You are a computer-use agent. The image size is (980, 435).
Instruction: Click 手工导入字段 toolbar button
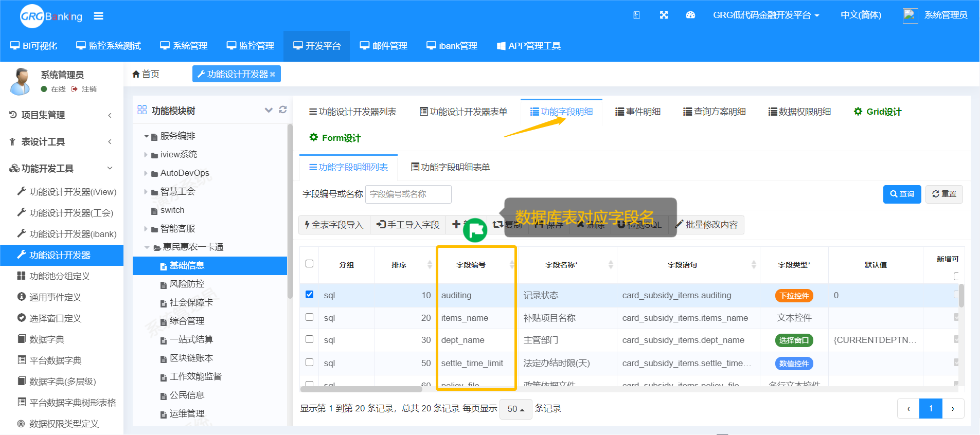coord(408,225)
